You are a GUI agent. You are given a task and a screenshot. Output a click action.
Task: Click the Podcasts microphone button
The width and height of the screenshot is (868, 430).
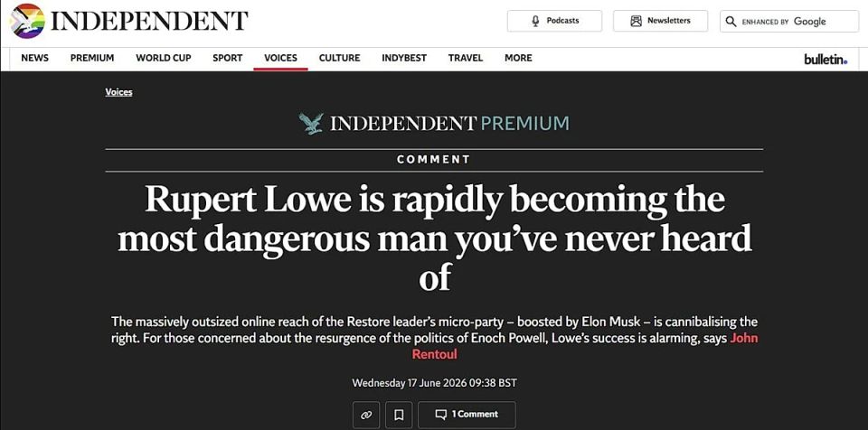(554, 21)
